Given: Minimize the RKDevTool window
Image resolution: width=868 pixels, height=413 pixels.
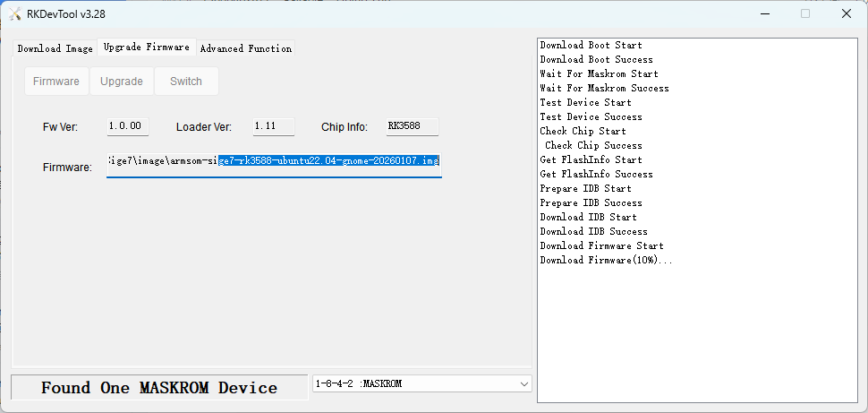Looking at the screenshot, I should tap(763, 13).
